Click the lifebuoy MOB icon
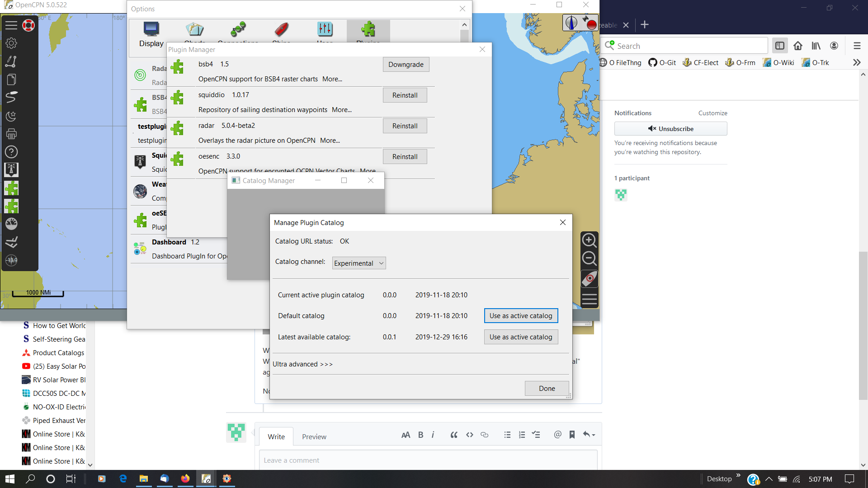This screenshot has width=868, height=488. point(28,25)
